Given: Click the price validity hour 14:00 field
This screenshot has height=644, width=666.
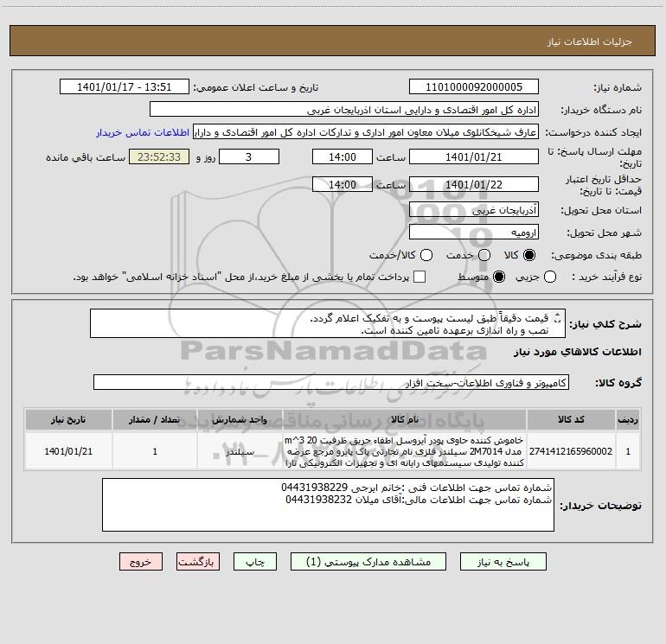Looking at the screenshot, I should 343,184.
